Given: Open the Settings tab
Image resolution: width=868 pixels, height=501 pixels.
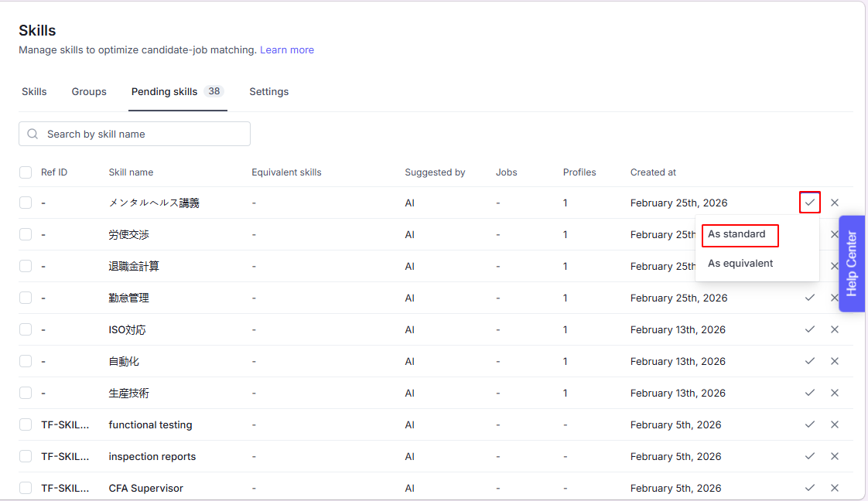Looking at the screenshot, I should click(x=268, y=92).
